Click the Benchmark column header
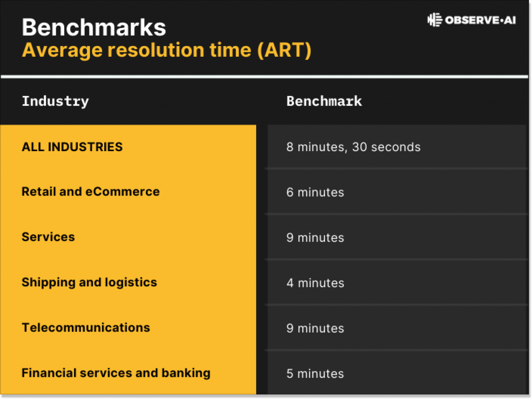The image size is (532, 399). [x=324, y=101]
